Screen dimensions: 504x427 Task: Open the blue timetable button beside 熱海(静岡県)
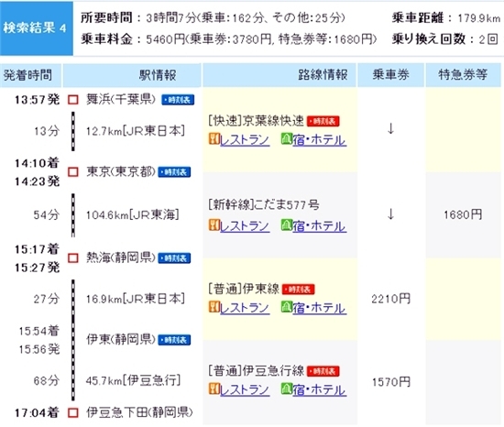(174, 258)
